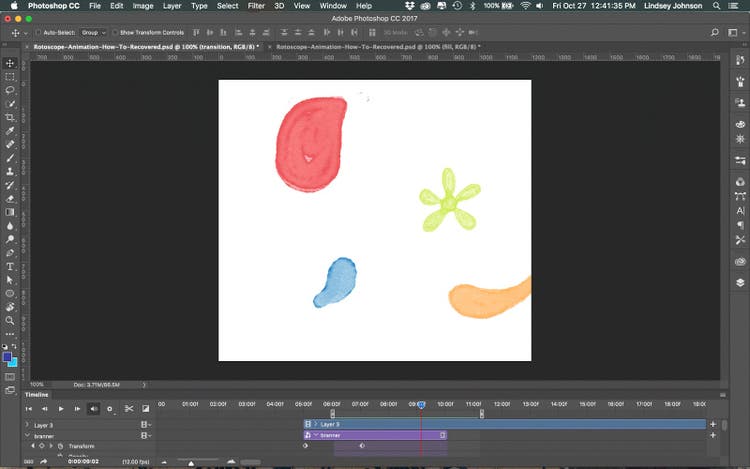Click the blue timeline playhead marker
Viewport: 750px width, 469px height.
click(x=421, y=404)
